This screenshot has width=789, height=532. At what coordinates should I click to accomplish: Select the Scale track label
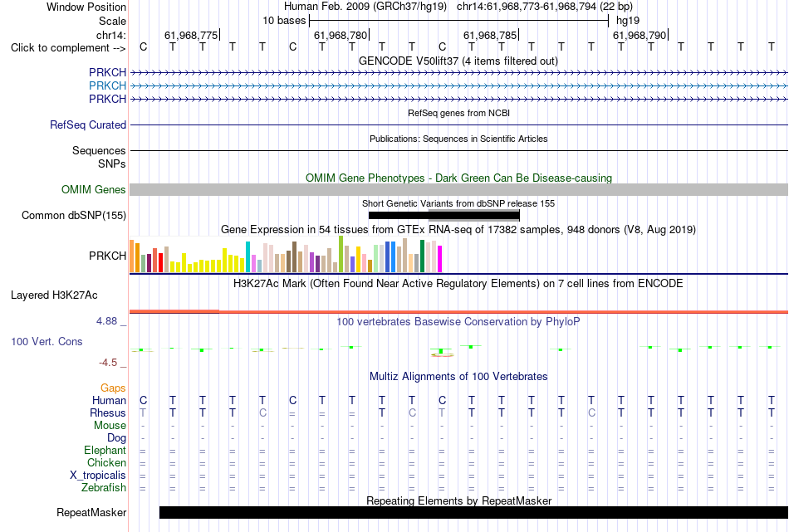tap(112, 21)
